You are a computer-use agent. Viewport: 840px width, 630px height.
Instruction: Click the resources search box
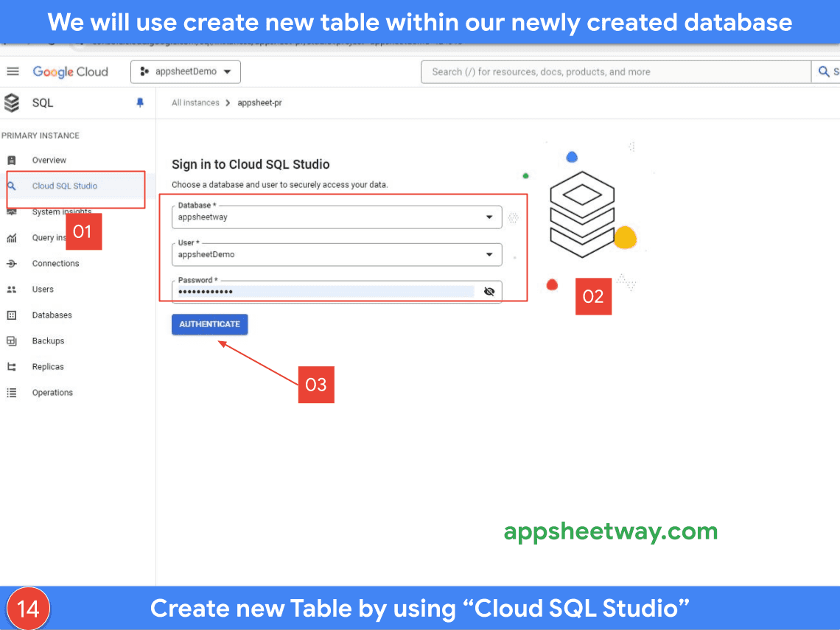615,71
